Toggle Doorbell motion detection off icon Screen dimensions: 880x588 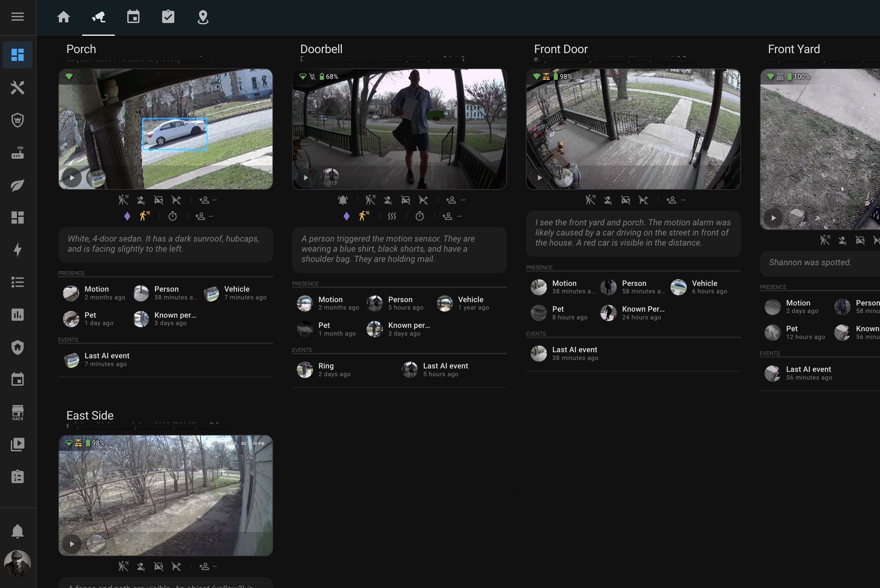pyautogui.click(x=371, y=200)
